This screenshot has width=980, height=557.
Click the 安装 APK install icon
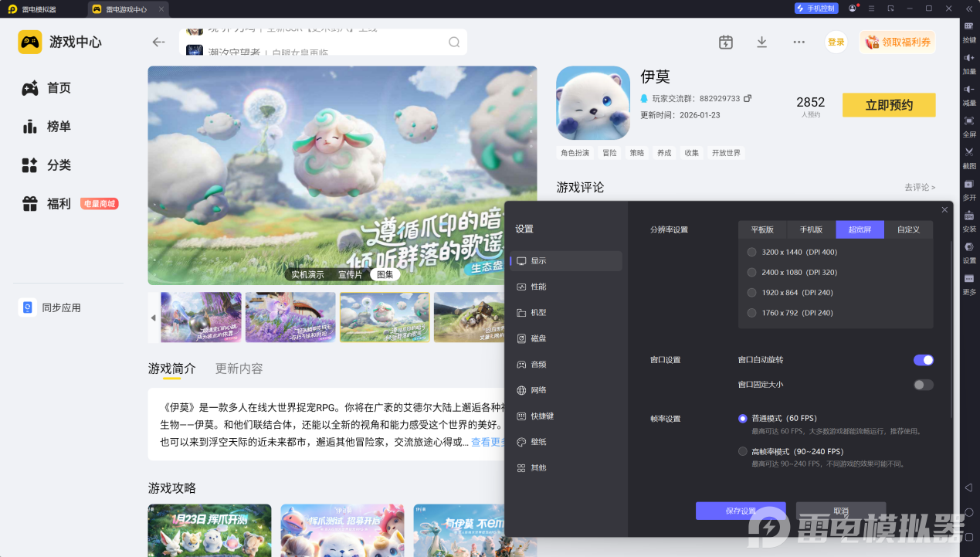(969, 216)
